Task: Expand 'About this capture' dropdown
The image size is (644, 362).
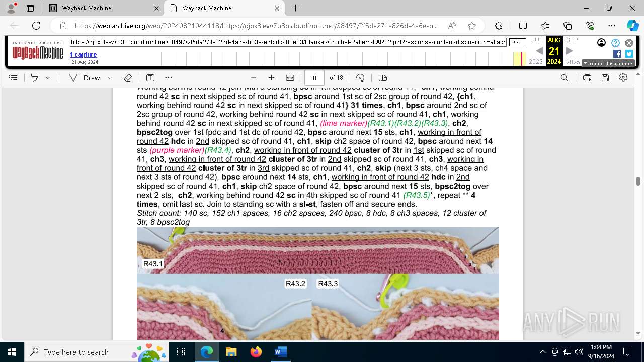Action: pos(608,63)
